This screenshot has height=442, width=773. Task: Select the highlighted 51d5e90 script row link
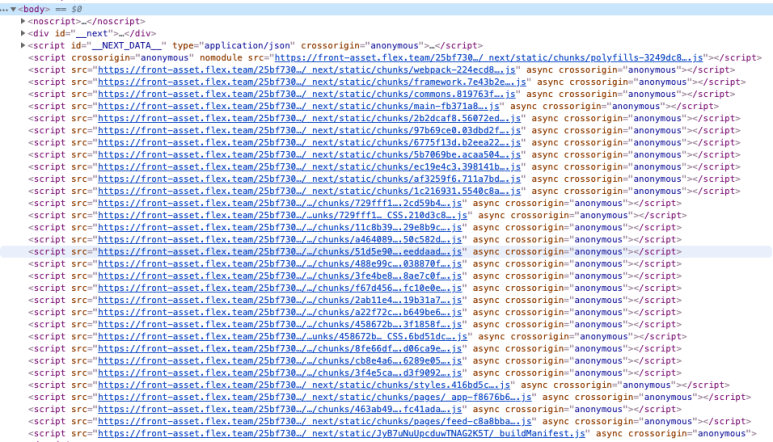[x=281, y=252]
